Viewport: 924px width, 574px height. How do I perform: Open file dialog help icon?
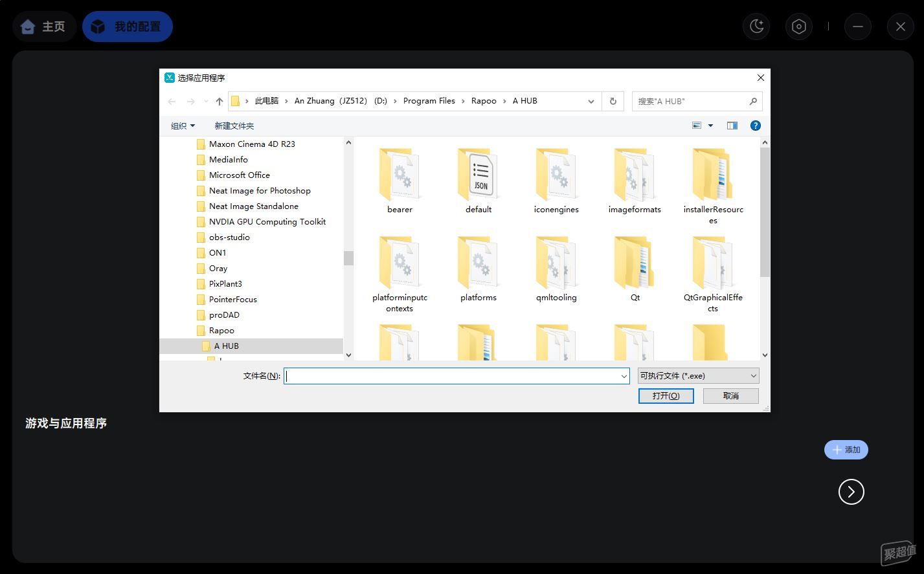tap(755, 126)
